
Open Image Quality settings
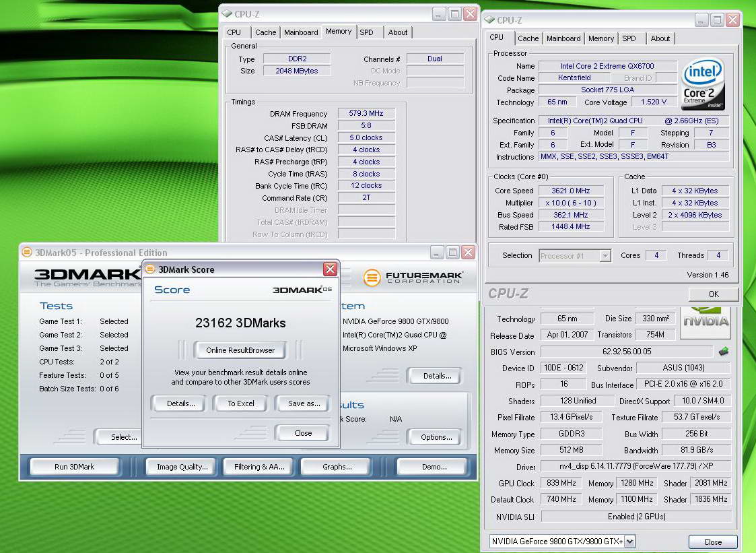(x=182, y=467)
